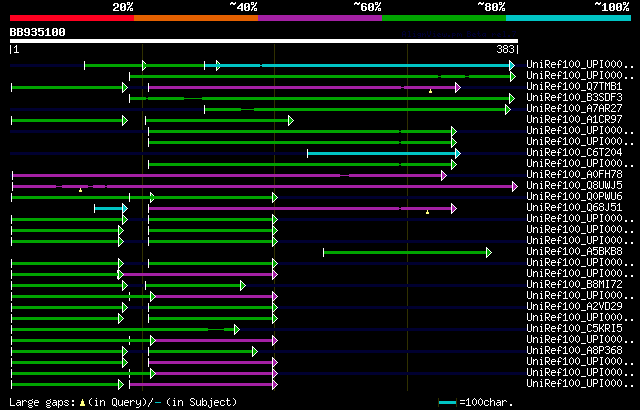Click the query end position label 383
This screenshot has height=410, width=640.
click(505, 49)
